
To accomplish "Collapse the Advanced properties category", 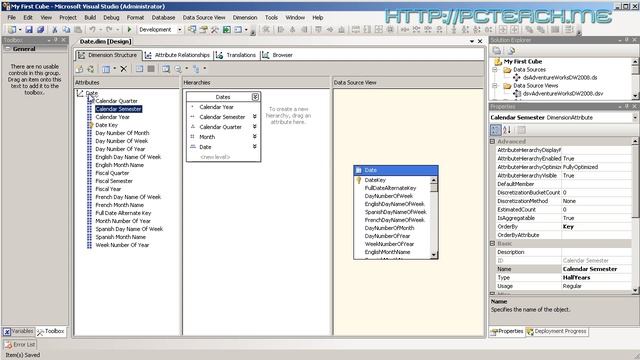I will (493, 142).
